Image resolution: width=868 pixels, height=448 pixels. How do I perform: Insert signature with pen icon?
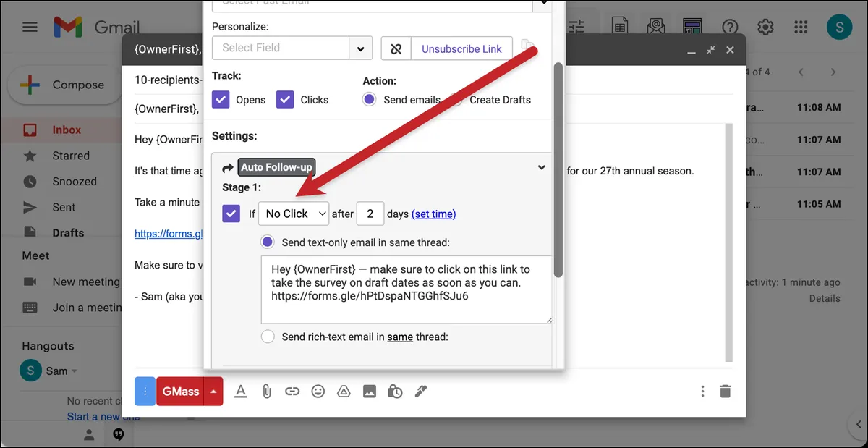point(421,391)
